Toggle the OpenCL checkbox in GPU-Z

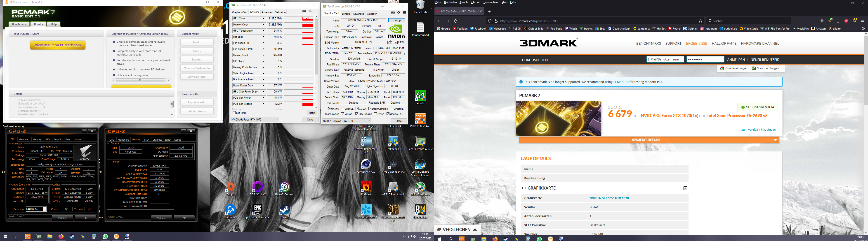(342, 109)
